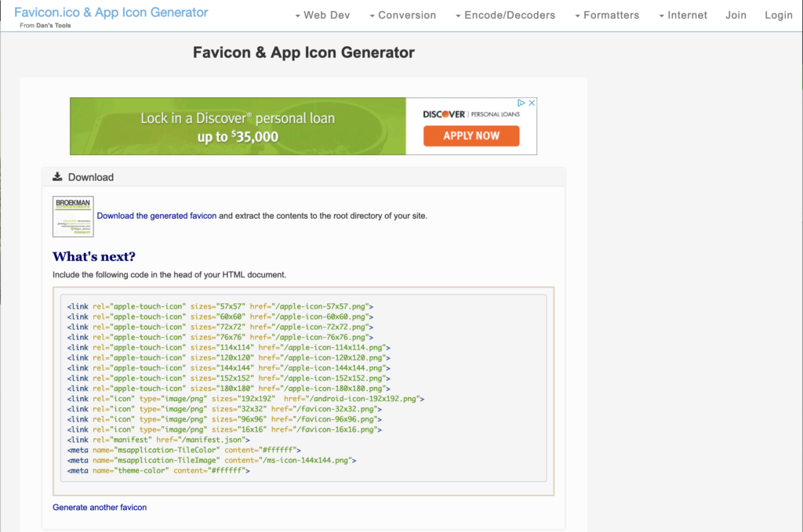
Task: Click the download icon beside the Download header
Action: [x=56, y=176]
